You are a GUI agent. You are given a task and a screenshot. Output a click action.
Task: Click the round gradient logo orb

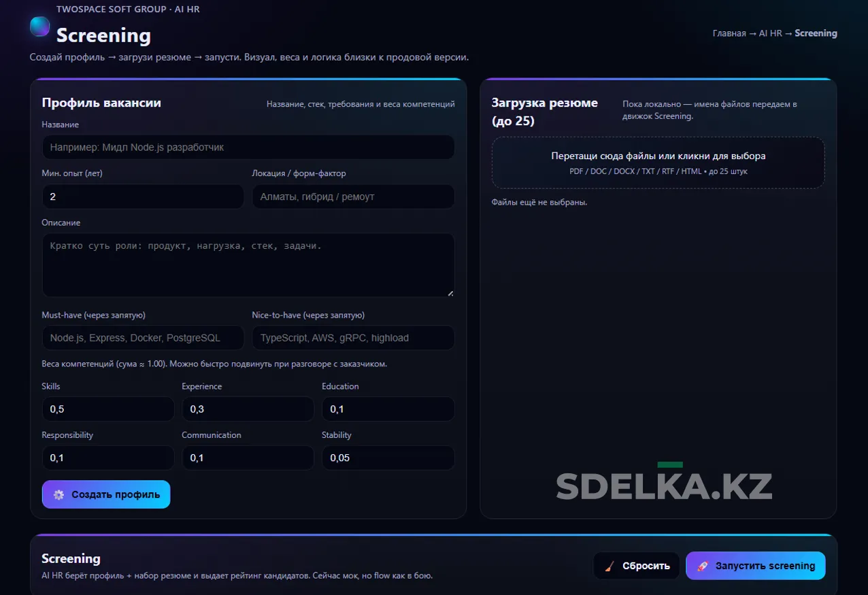(40, 27)
